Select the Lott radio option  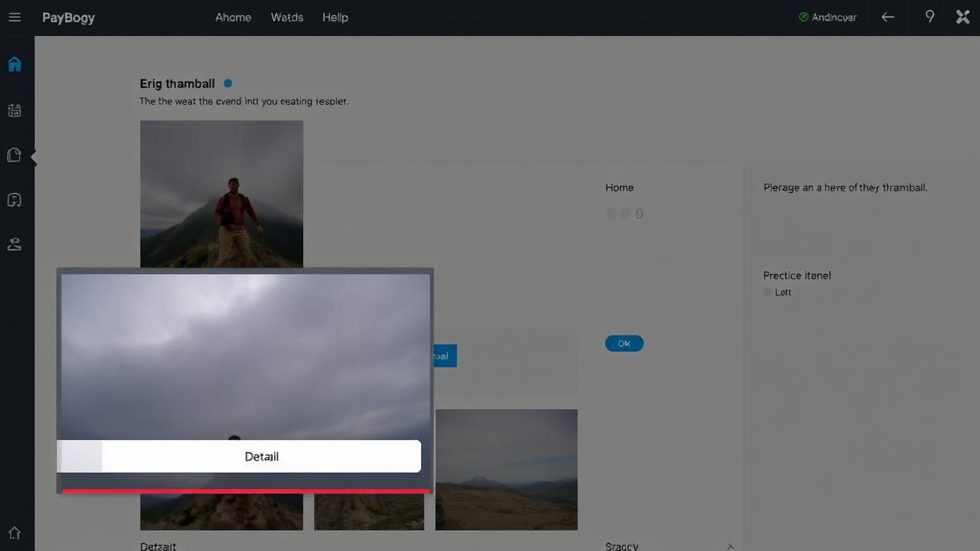point(768,292)
